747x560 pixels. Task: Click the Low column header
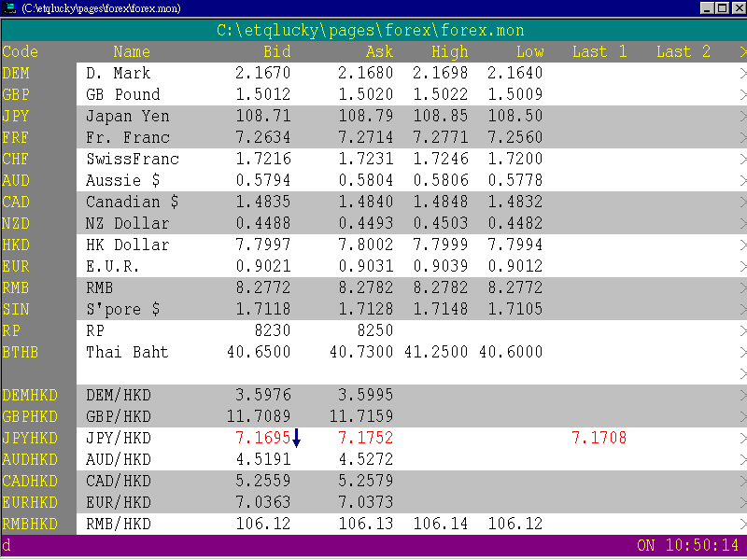pyautogui.click(x=529, y=51)
